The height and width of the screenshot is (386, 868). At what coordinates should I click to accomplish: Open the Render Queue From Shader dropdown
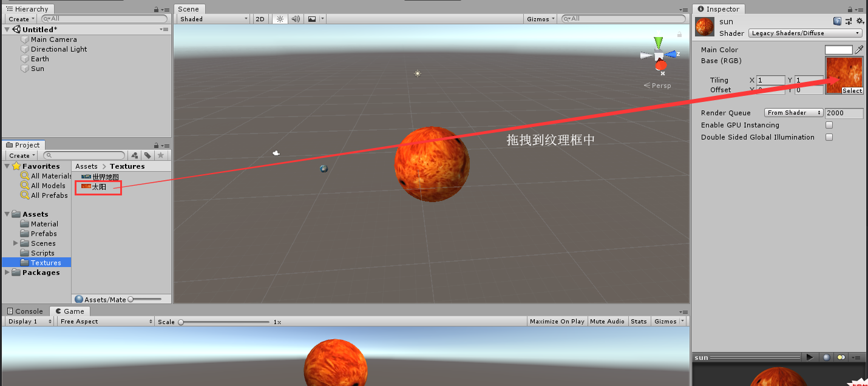(793, 112)
